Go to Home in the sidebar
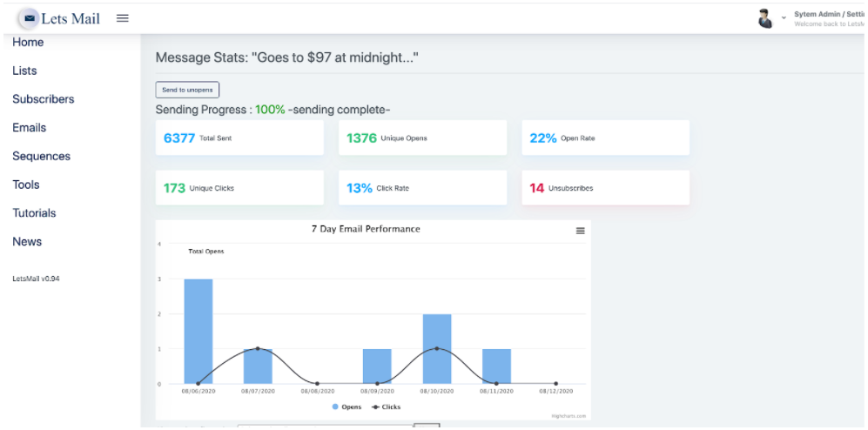Screen dimensions: 868x430 [x=28, y=43]
